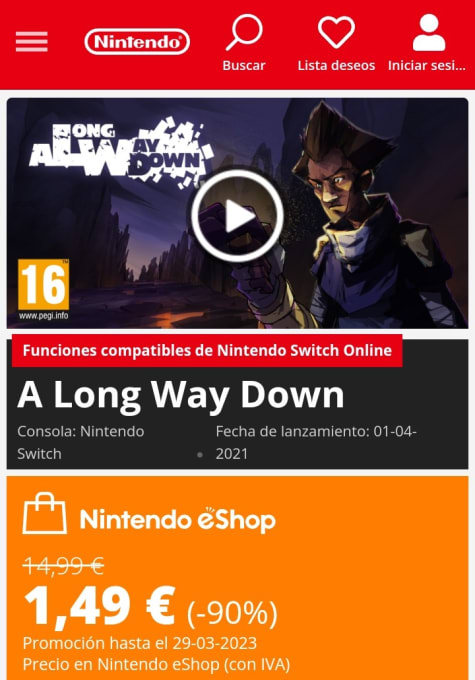Click the Iniciar sesi... sign-in label
This screenshot has width=475, height=680.
[x=427, y=65]
